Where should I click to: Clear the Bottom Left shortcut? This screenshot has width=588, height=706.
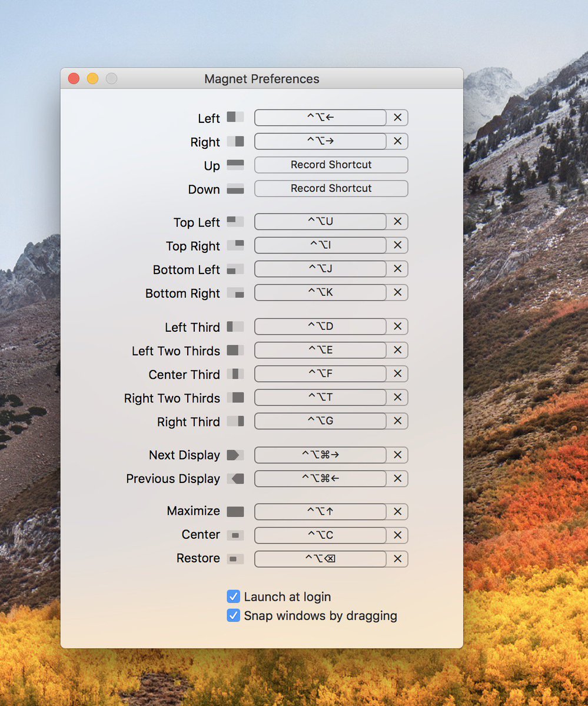point(397,268)
